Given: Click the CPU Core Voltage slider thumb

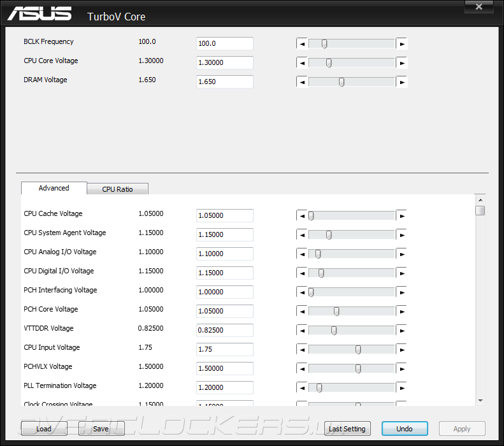Looking at the screenshot, I should point(329,63).
